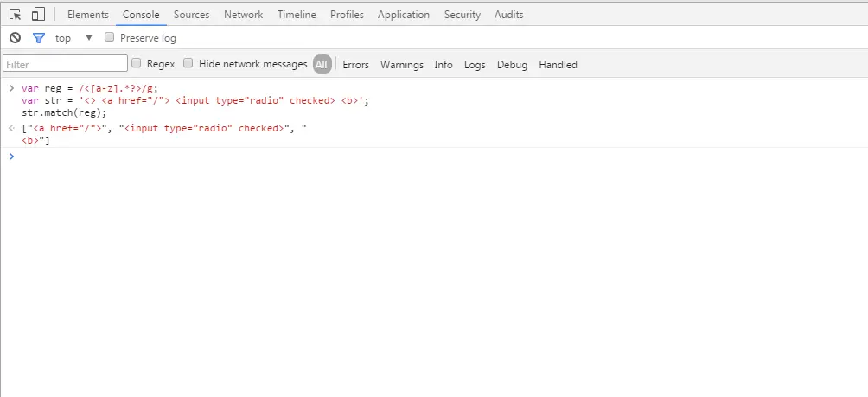
Task: Filter console by Debug
Action: click(x=512, y=65)
